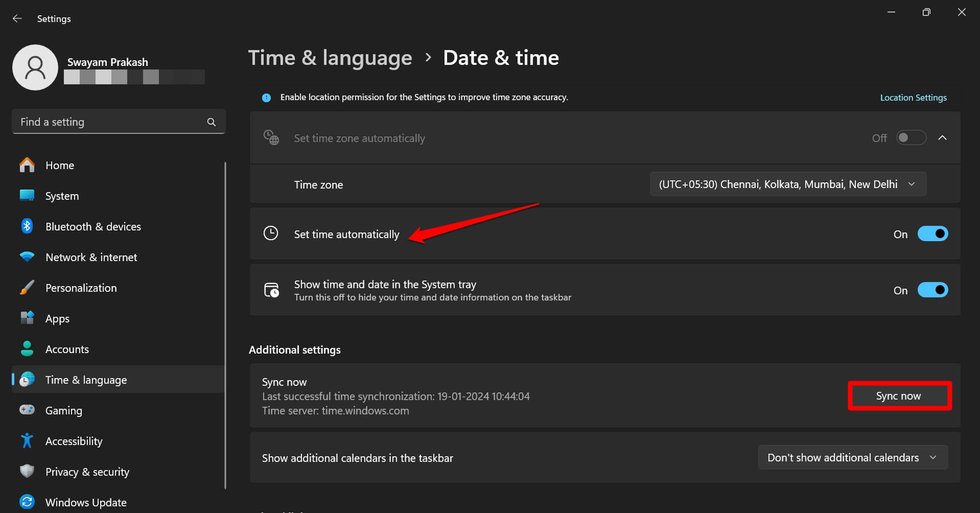Open the Gaming settings category
Image resolution: width=980 pixels, height=513 pixels.
point(64,410)
